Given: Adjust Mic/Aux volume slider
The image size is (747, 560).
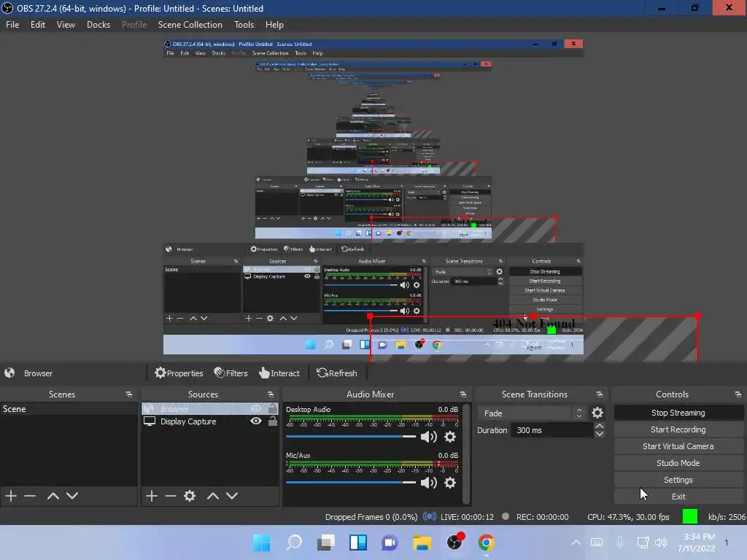Looking at the screenshot, I should pos(351,483).
